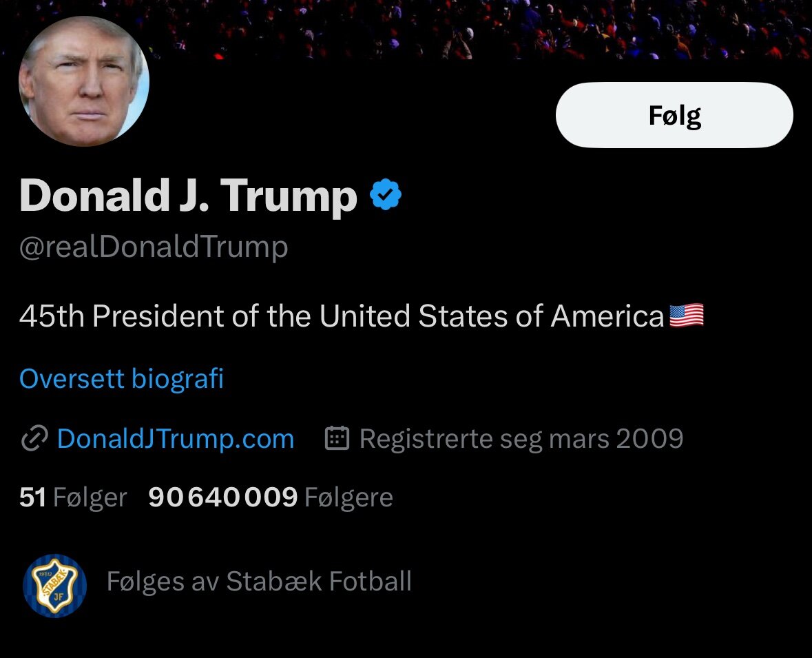Viewport: 812px width, 658px height.
Task: Open the round profile picture
Action: (84, 81)
